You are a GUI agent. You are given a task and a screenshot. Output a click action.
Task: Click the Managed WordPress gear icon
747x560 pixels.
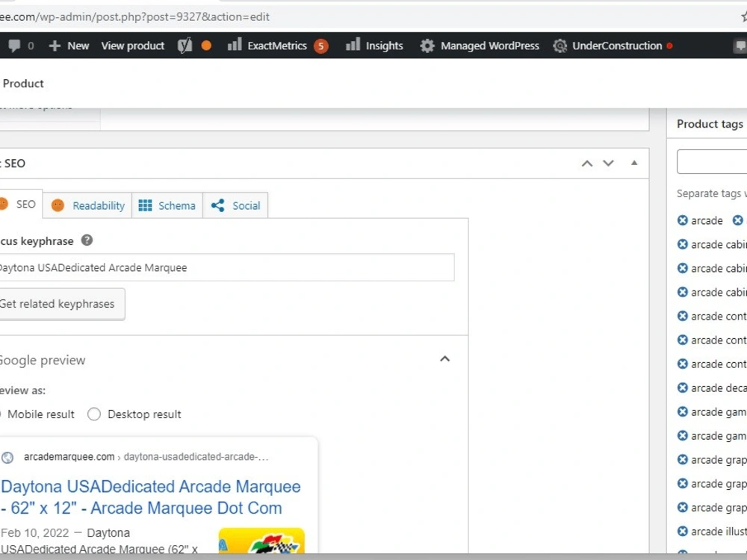tap(427, 46)
